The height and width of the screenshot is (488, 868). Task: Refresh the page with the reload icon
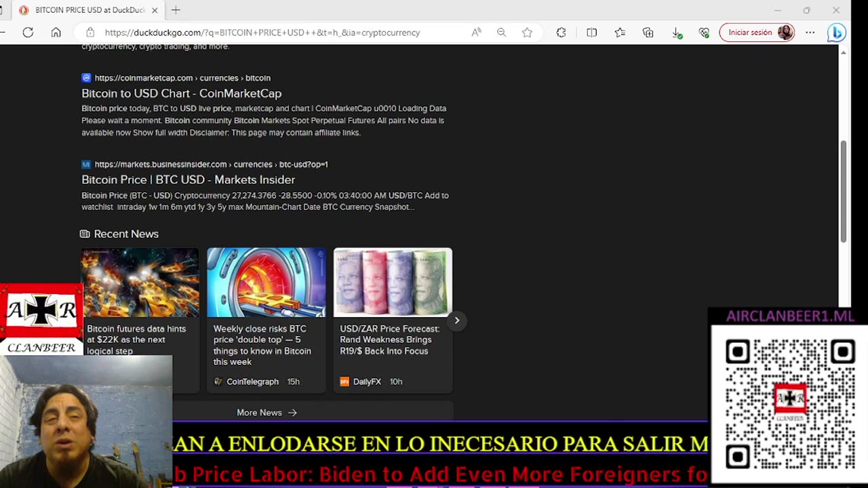click(28, 32)
